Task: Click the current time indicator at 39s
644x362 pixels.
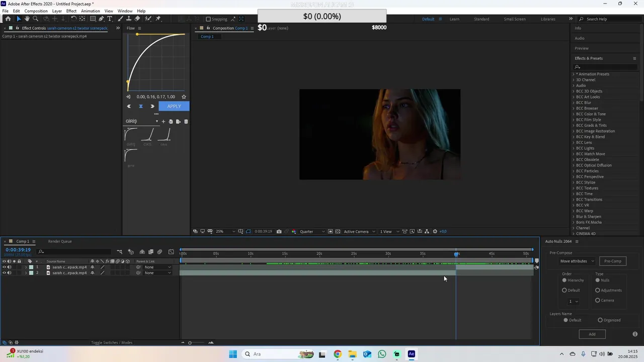Action: tap(456, 254)
